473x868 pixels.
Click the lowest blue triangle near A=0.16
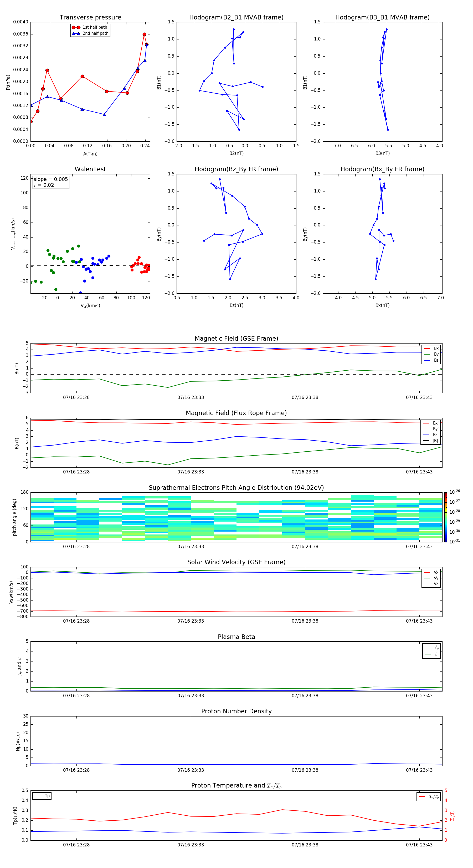click(104, 115)
